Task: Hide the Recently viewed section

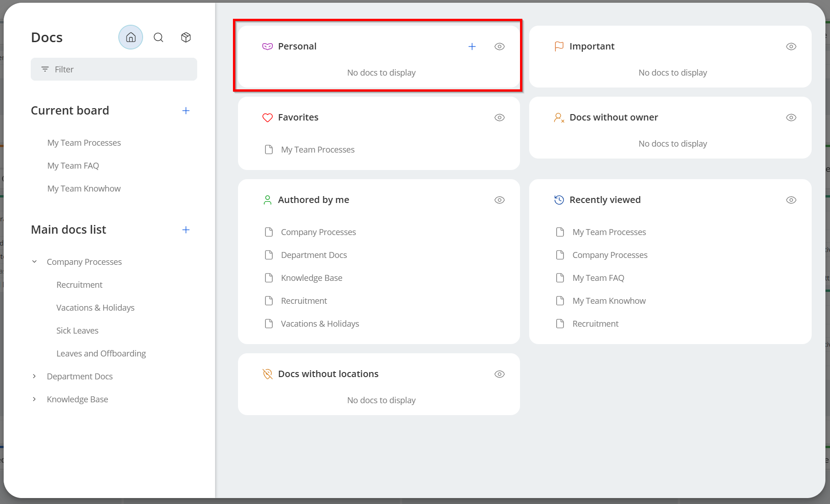Action: click(791, 200)
